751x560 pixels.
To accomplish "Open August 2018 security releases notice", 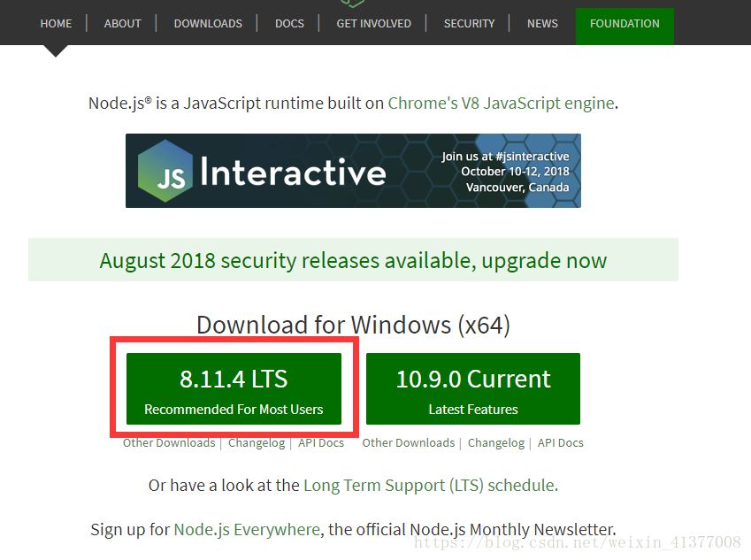I will click(x=353, y=260).
